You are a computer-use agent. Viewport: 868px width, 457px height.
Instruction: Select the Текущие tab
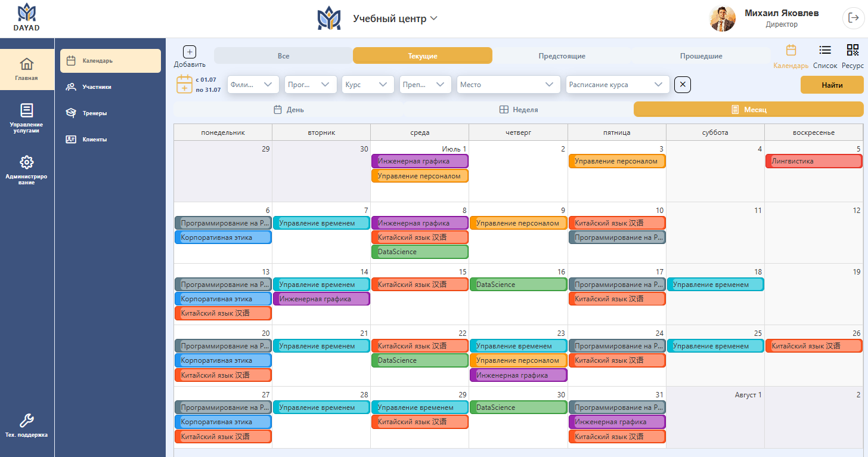423,55
